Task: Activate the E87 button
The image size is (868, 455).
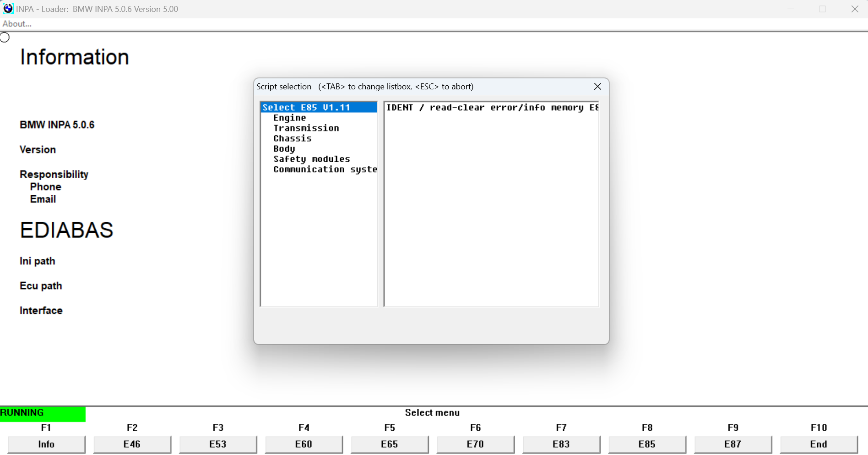Action: [x=733, y=444]
